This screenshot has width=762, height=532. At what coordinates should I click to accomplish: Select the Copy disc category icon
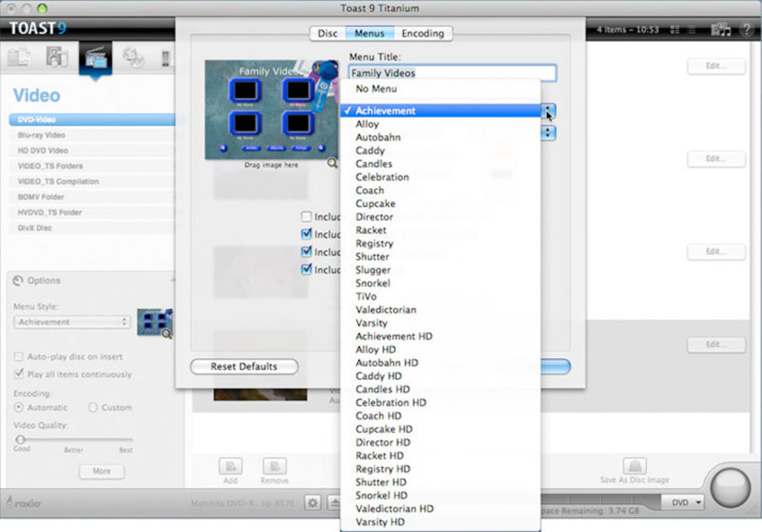coord(133,58)
